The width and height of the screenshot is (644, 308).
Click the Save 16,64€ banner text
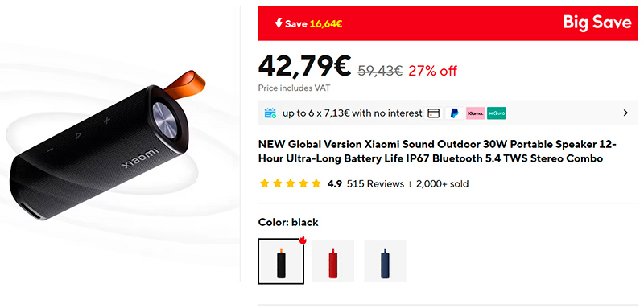click(x=314, y=24)
